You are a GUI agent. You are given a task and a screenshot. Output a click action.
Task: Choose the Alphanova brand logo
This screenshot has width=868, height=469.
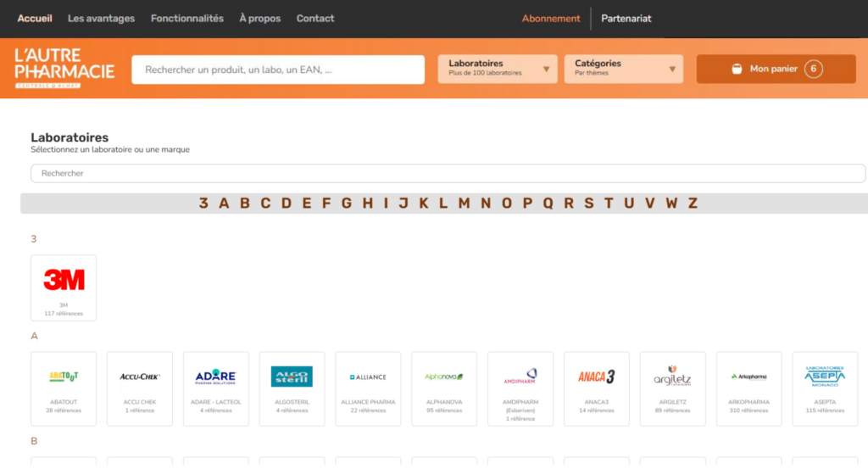tap(444, 377)
